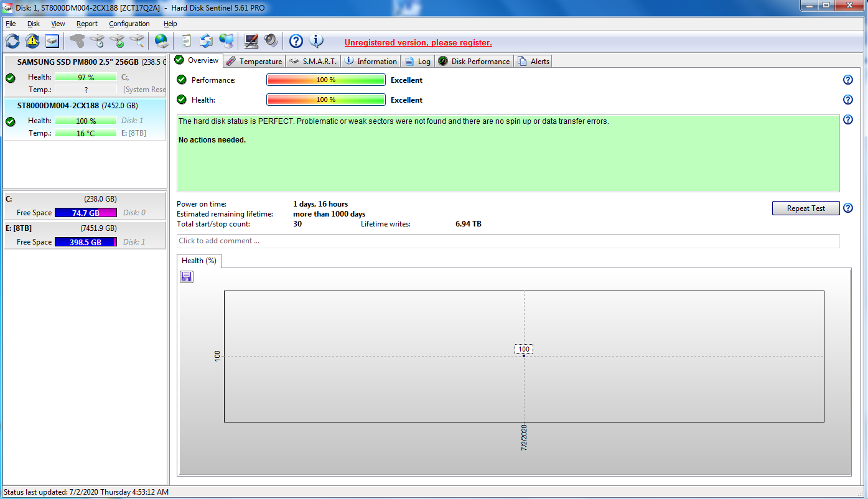Switch to the Temperature tab
This screenshot has width=868, height=499.
[x=254, y=61]
